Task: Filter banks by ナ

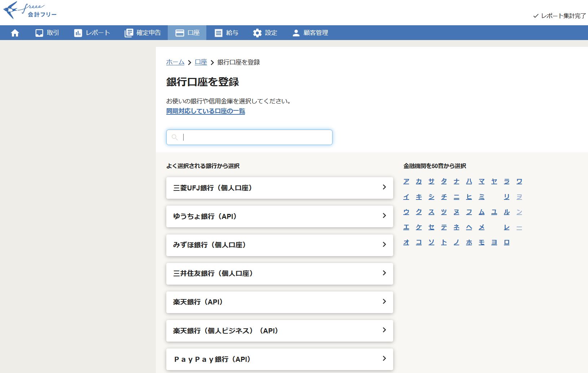Action: pos(457,181)
